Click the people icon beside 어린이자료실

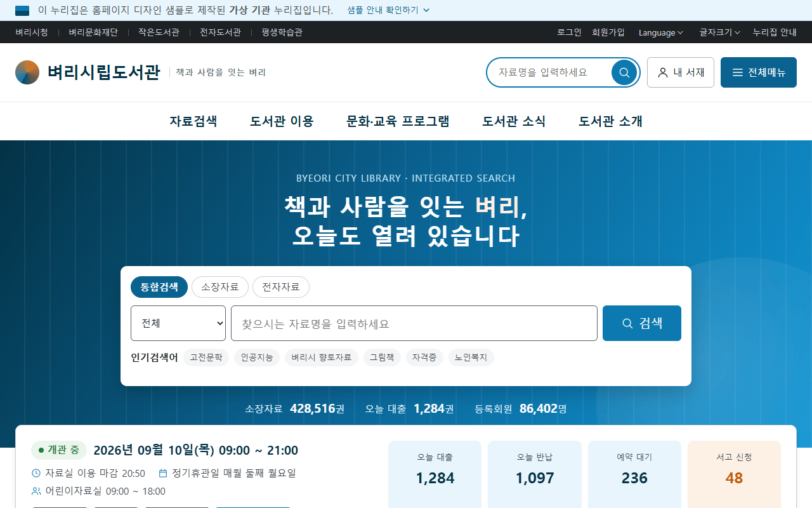36,491
